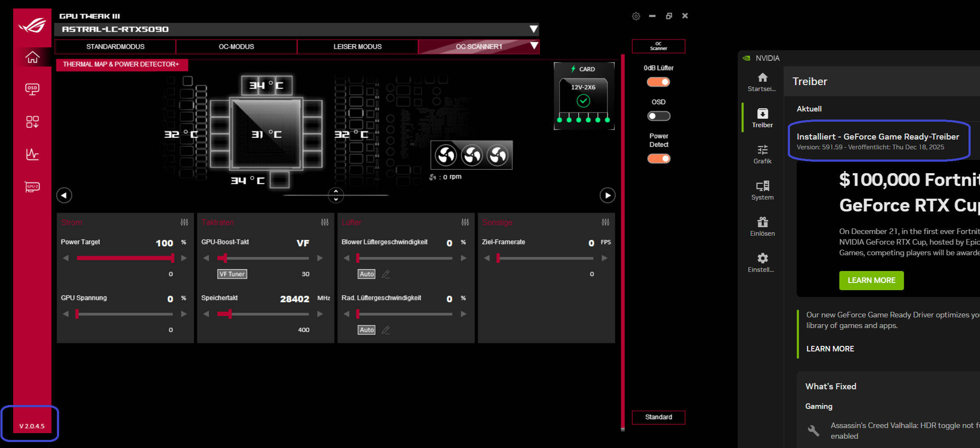Click the installed GeForce Game Ready-Treiber entry
The height and width of the screenshot is (448, 980).
[879, 141]
